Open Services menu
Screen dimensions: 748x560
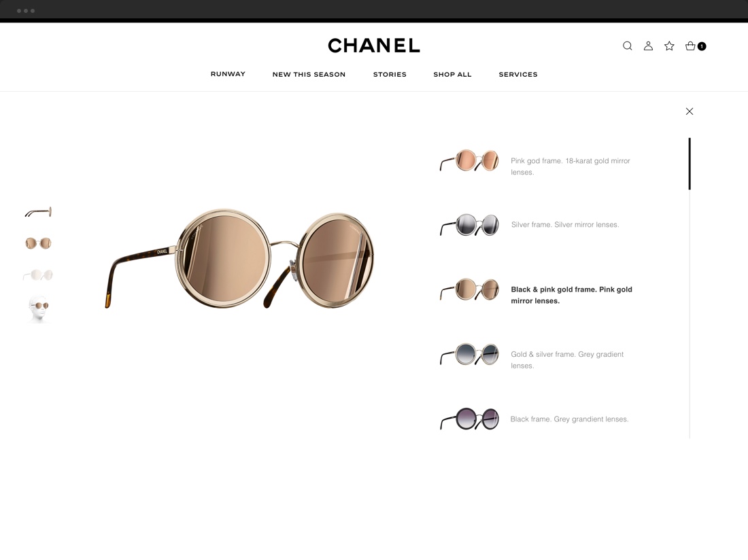pos(518,74)
